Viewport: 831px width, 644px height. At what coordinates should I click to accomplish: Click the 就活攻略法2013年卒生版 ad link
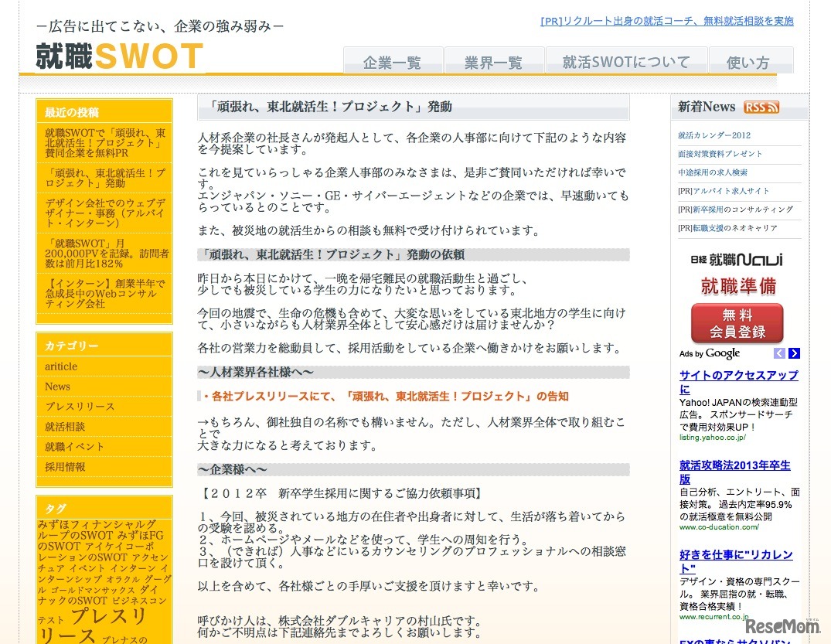tap(734, 472)
